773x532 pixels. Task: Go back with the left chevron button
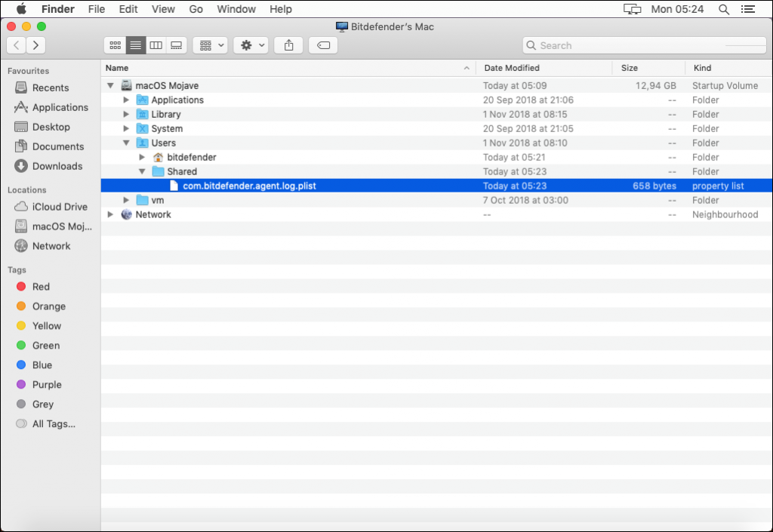17,45
